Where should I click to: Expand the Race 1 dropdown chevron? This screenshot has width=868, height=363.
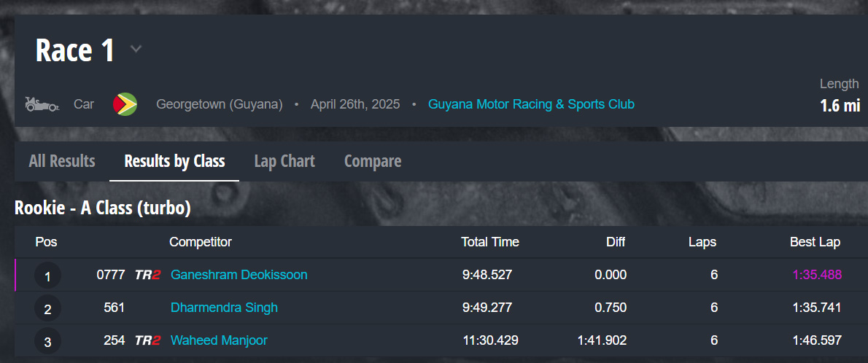136,50
